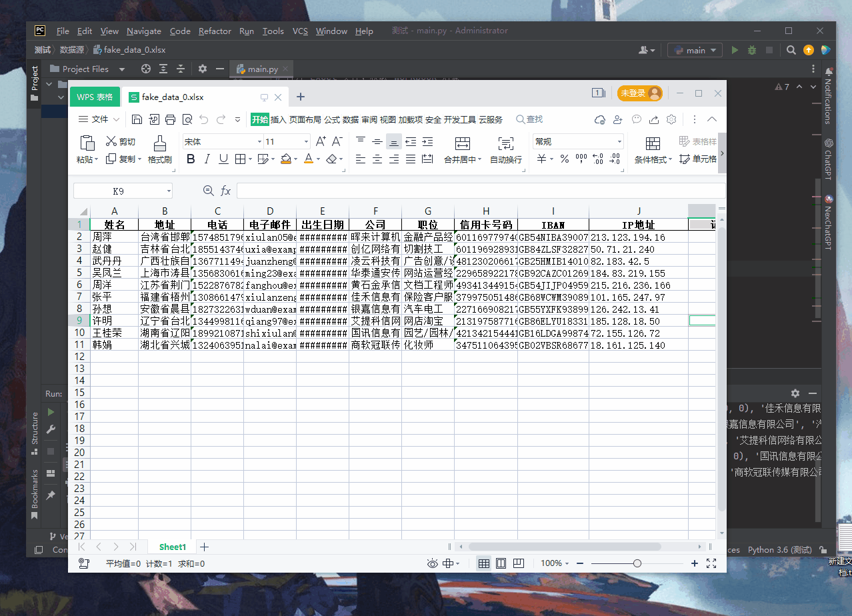Enable page break preview in status bar
The image size is (852, 616).
(519, 563)
